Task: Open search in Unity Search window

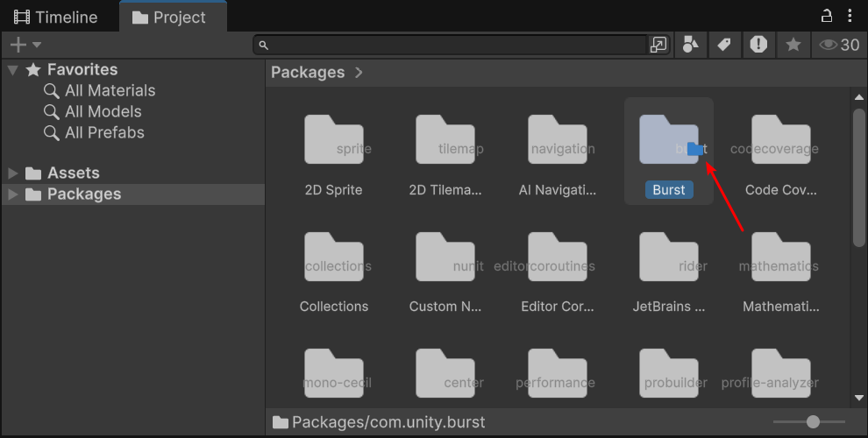Action: (x=658, y=45)
